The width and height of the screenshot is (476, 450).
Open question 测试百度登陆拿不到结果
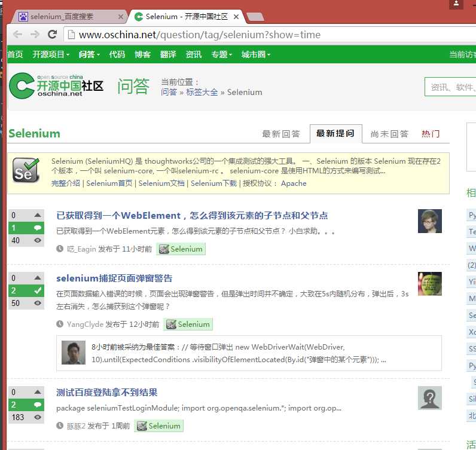(x=106, y=393)
